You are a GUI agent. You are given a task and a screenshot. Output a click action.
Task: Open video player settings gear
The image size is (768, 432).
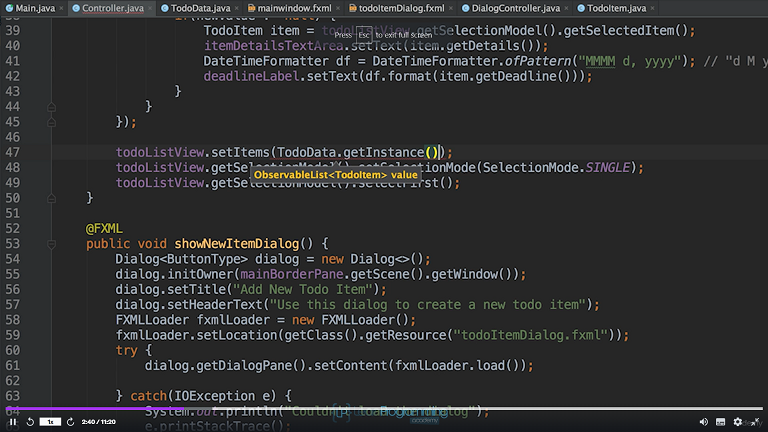coord(738,422)
